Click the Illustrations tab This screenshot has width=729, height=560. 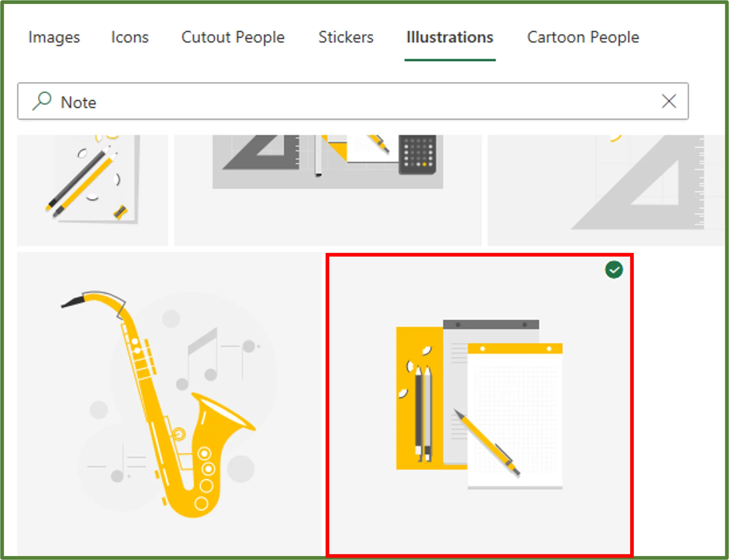(450, 37)
